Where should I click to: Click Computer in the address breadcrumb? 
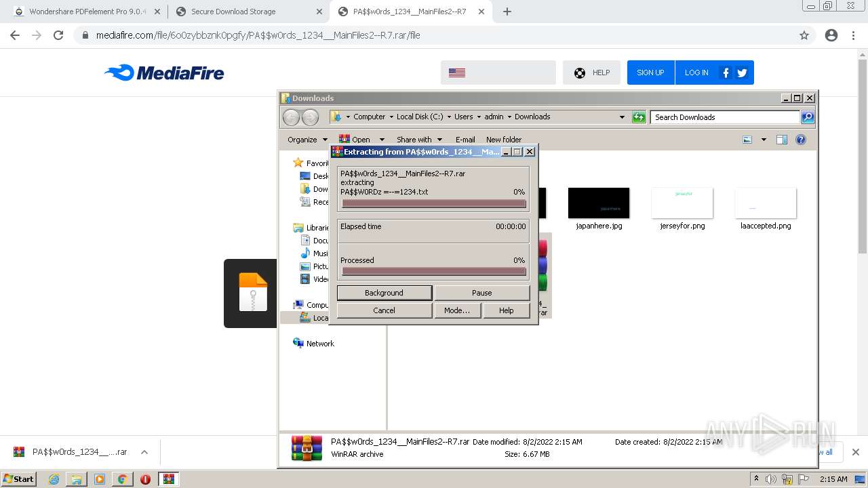click(x=369, y=117)
